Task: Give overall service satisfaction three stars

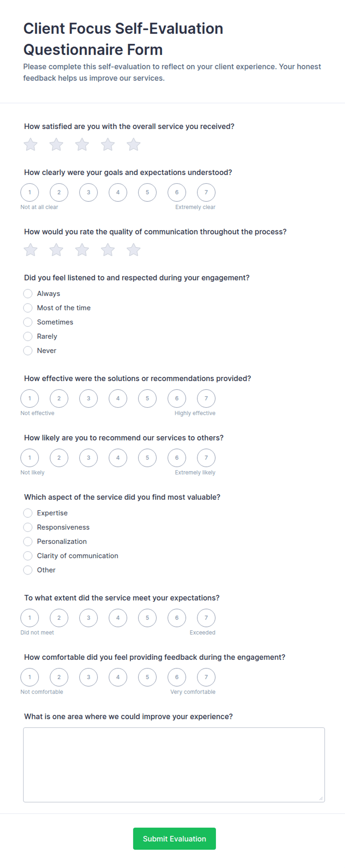Action: click(x=82, y=144)
